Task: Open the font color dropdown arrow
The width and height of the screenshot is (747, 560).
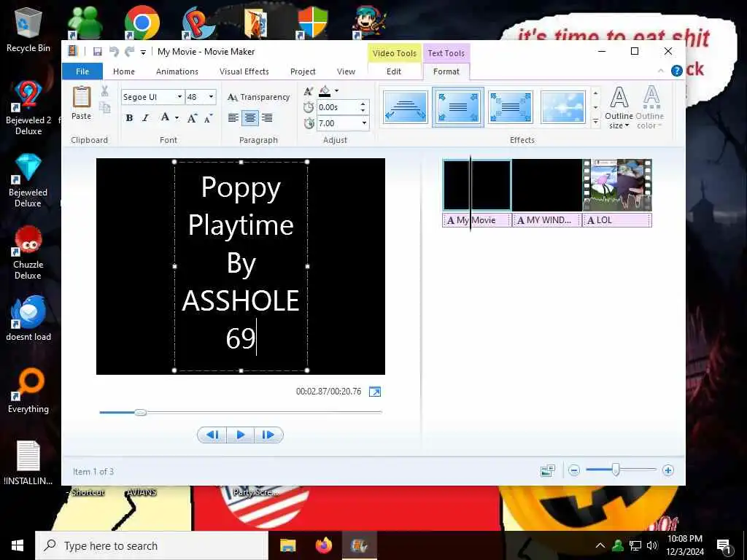Action: (x=177, y=117)
